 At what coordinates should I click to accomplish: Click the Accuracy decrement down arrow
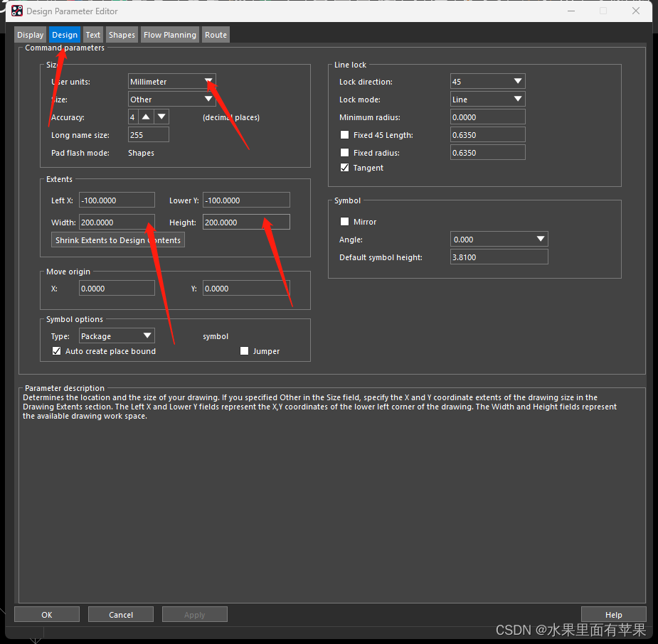tap(162, 117)
